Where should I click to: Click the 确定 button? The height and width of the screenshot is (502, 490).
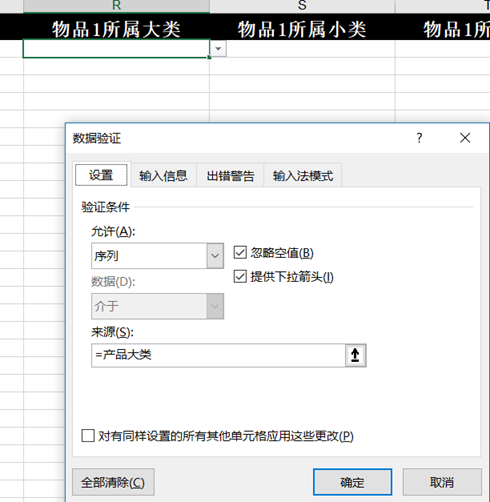[352, 482]
